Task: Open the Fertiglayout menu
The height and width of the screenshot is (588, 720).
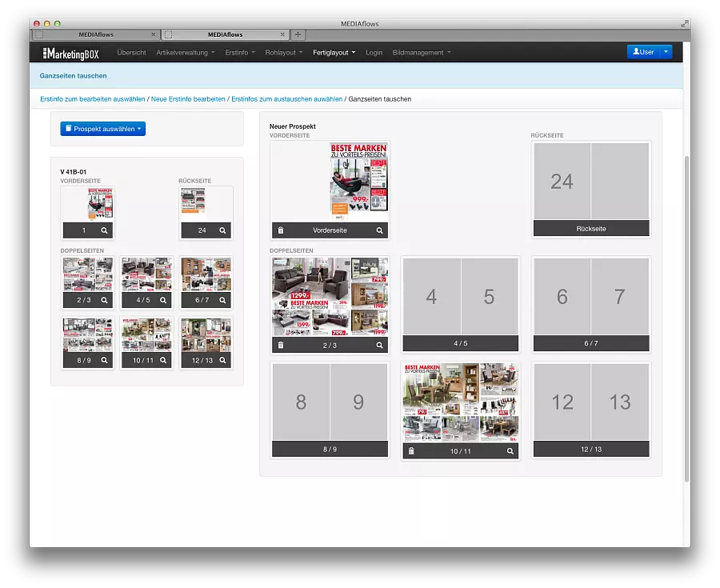Action: point(334,53)
